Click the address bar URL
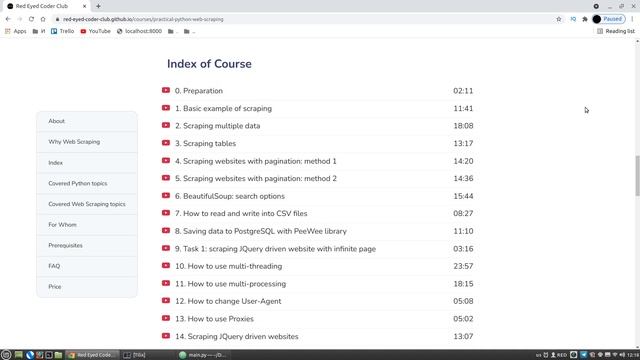The height and width of the screenshot is (360, 640). pyautogui.click(x=143, y=19)
